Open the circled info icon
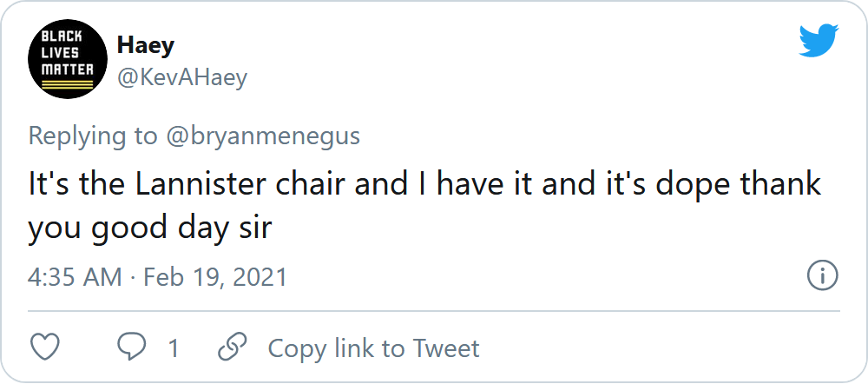868x384 pixels. point(823,275)
